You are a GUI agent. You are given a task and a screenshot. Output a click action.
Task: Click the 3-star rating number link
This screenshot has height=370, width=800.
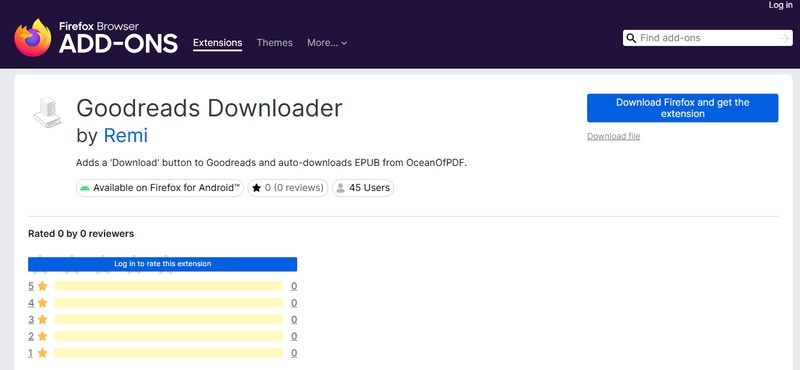[31, 319]
